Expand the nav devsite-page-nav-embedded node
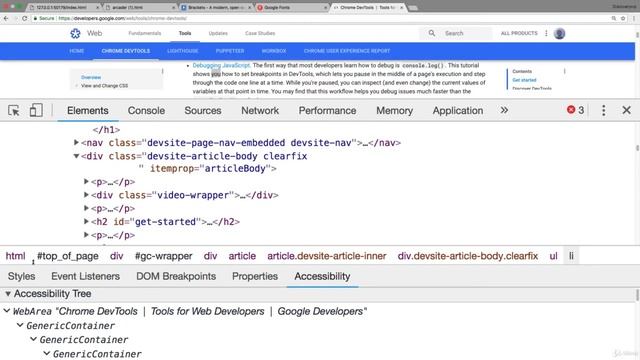This screenshot has width=640, height=360. click(x=76, y=142)
